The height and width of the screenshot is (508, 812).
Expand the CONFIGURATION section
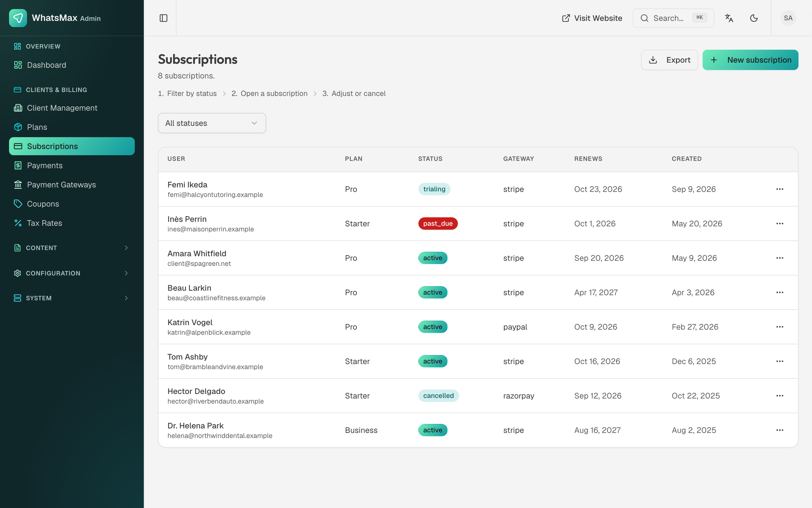pos(72,273)
